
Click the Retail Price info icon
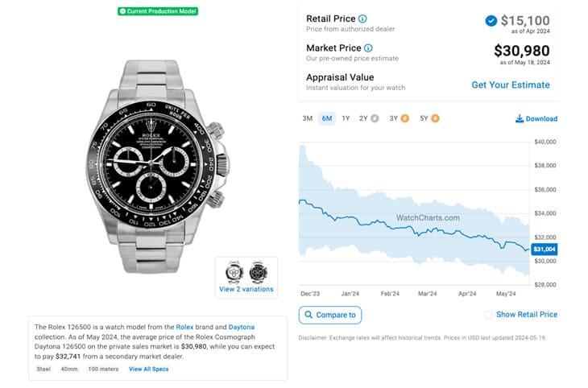coord(362,19)
